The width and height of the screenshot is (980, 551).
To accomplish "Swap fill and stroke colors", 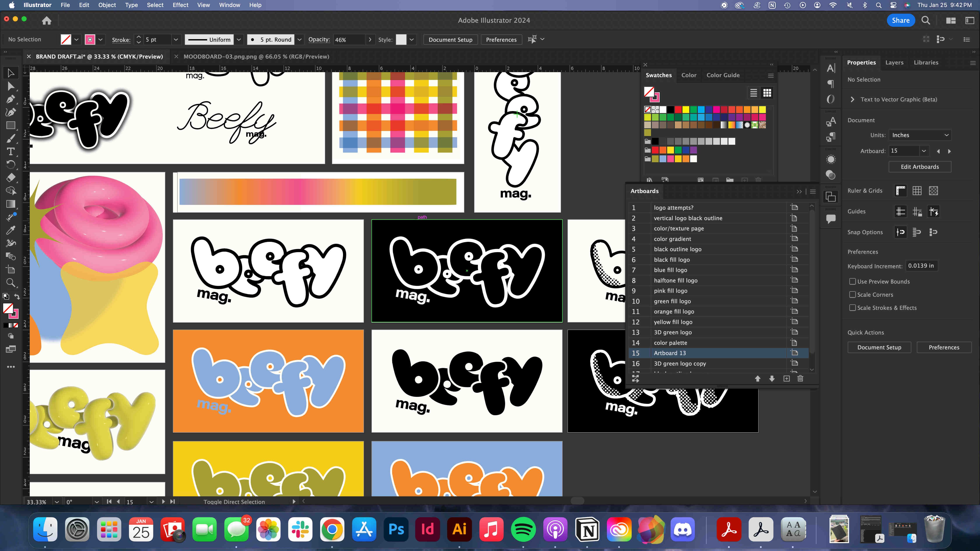I will [17, 297].
